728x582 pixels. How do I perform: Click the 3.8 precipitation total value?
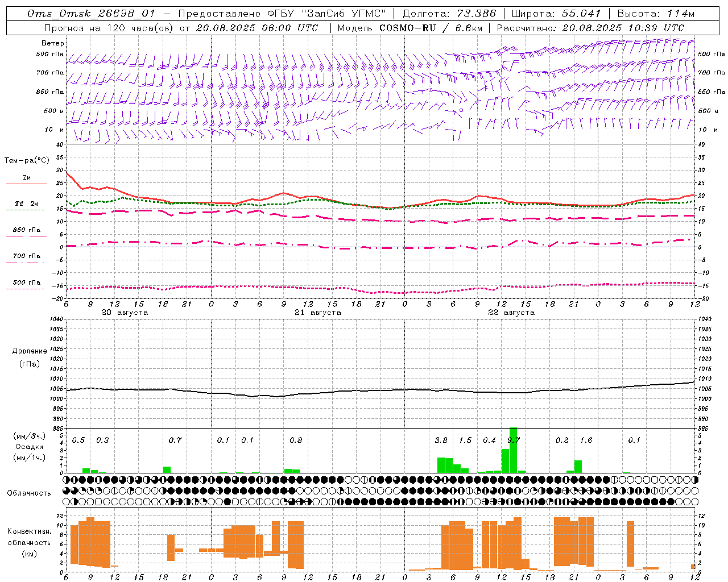441,440
